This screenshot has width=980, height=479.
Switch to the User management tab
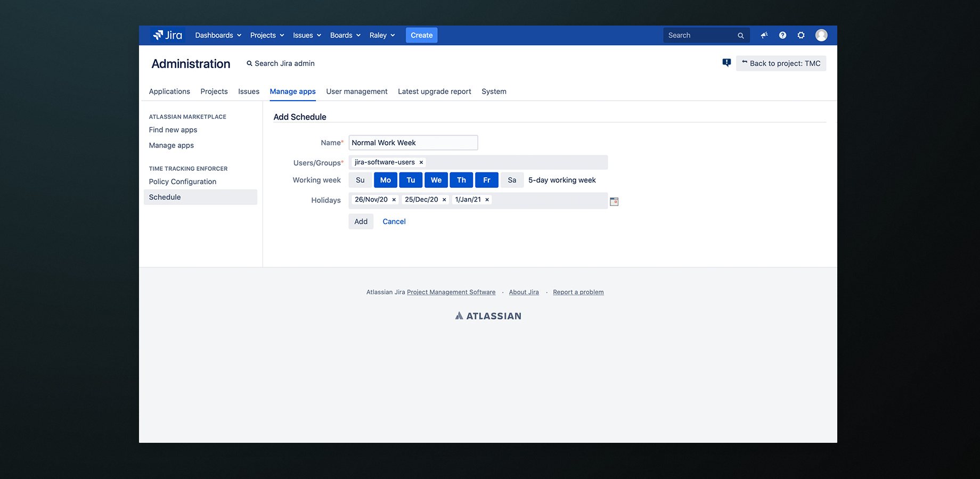pos(357,92)
